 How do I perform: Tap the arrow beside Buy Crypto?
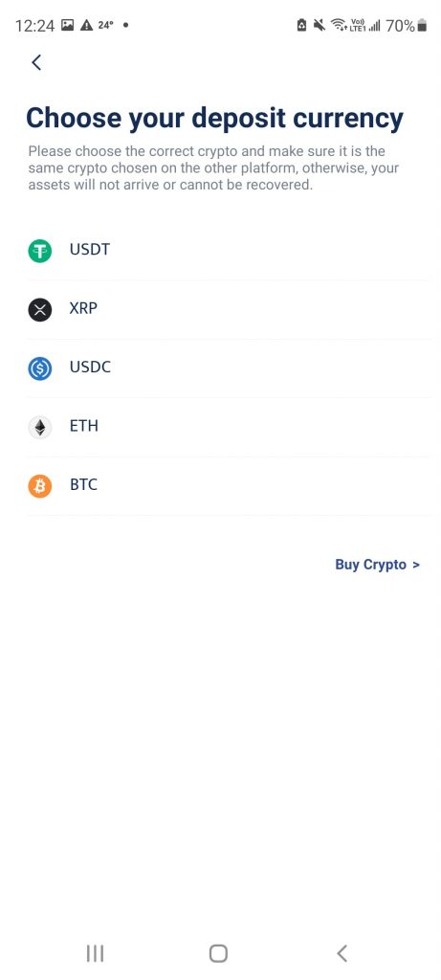[416, 565]
